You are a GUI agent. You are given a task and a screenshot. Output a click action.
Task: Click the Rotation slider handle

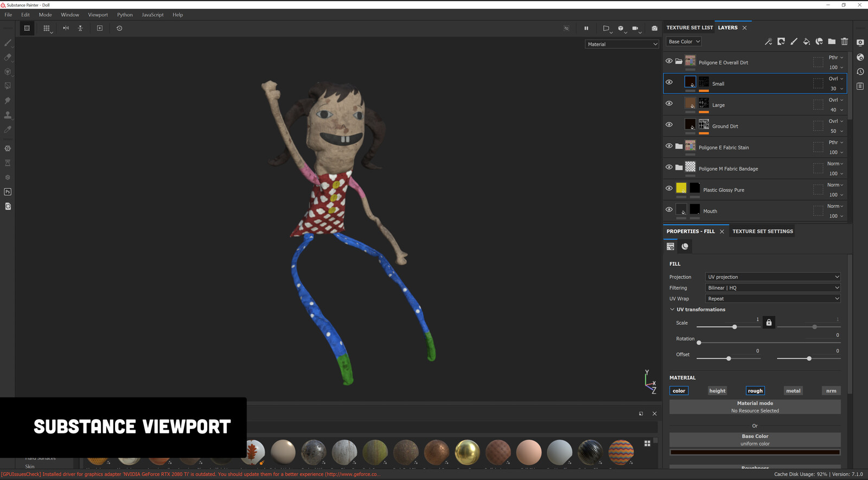(699, 343)
